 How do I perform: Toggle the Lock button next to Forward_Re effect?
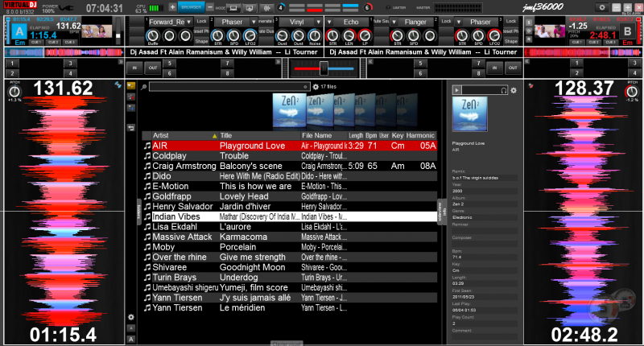click(x=200, y=19)
